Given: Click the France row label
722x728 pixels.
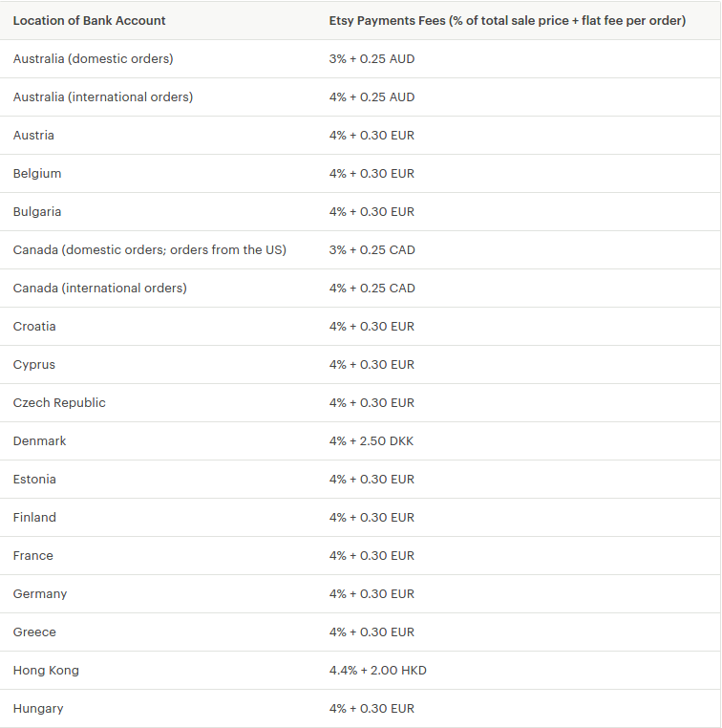Looking at the screenshot, I should click(x=33, y=555).
